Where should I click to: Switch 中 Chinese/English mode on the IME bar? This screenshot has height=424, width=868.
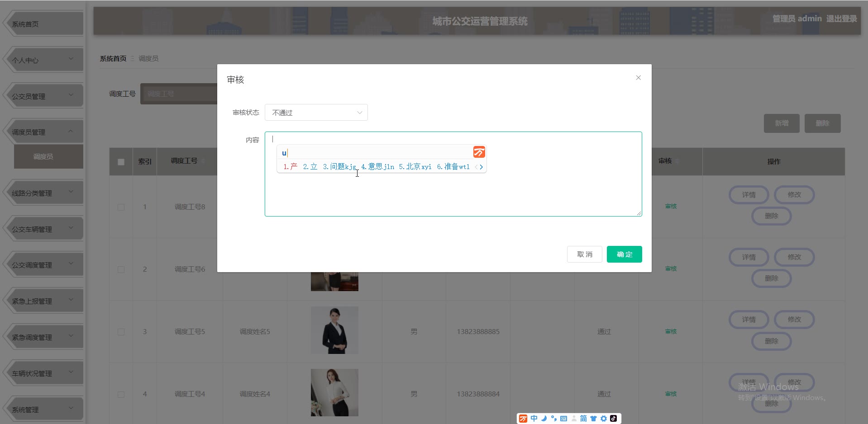pos(534,419)
